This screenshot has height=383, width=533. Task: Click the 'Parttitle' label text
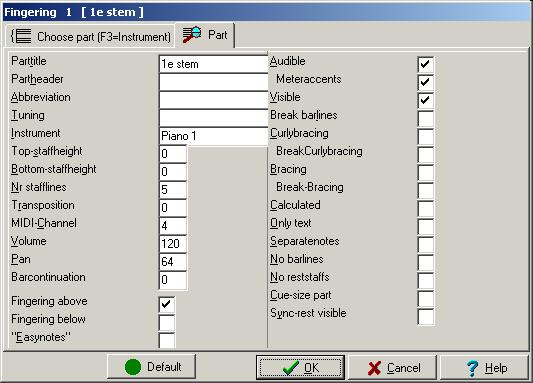[x=29, y=62]
